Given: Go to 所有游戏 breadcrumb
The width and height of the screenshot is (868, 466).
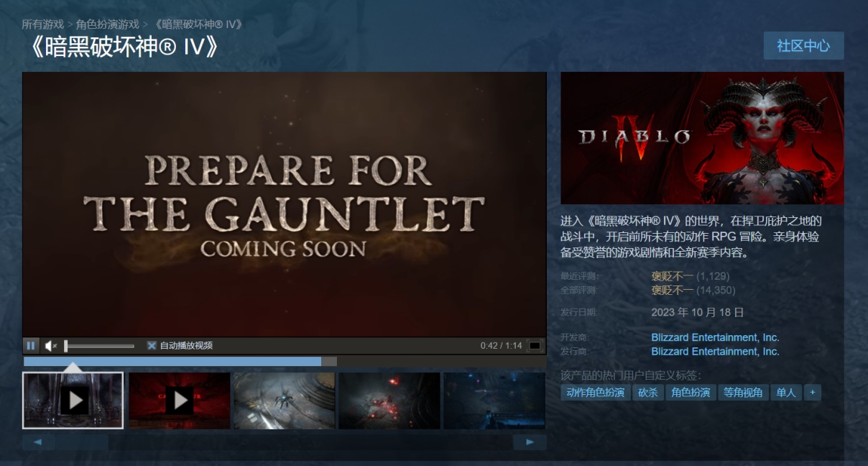Looking at the screenshot, I should coord(43,24).
